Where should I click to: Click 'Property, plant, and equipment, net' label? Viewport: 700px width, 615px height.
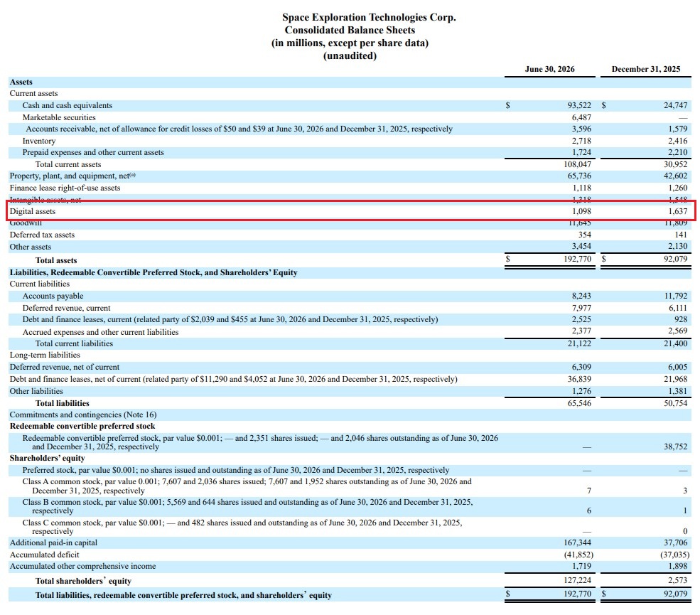[72, 176]
